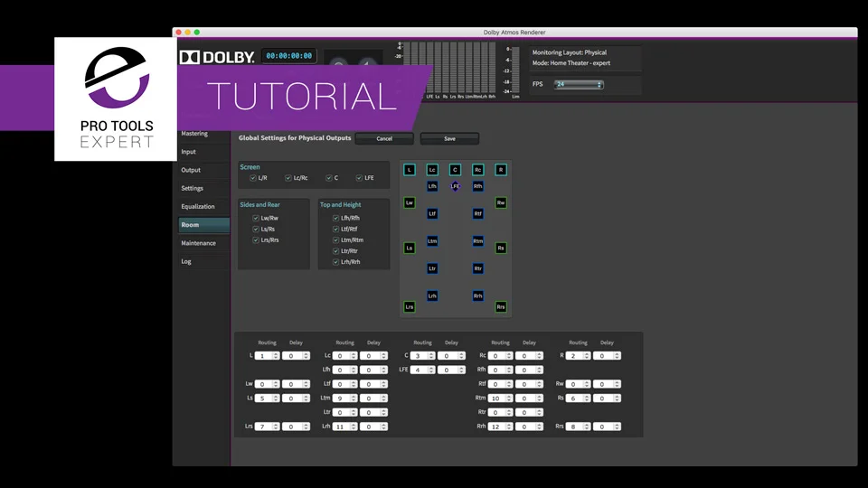Adjust the C delay stepper
The width and height of the screenshot is (868, 488).
[x=461, y=356]
